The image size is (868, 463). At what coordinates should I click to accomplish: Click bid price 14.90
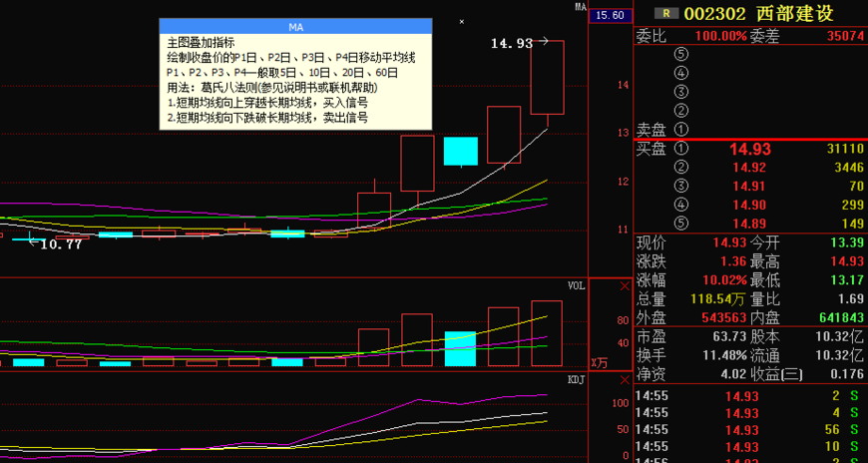click(749, 205)
